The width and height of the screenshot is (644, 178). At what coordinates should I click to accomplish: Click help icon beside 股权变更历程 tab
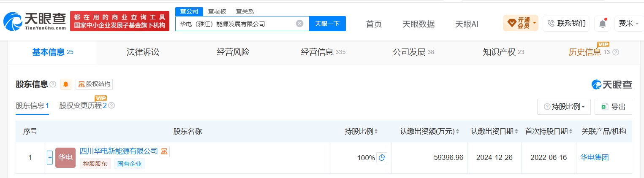coord(111,105)
